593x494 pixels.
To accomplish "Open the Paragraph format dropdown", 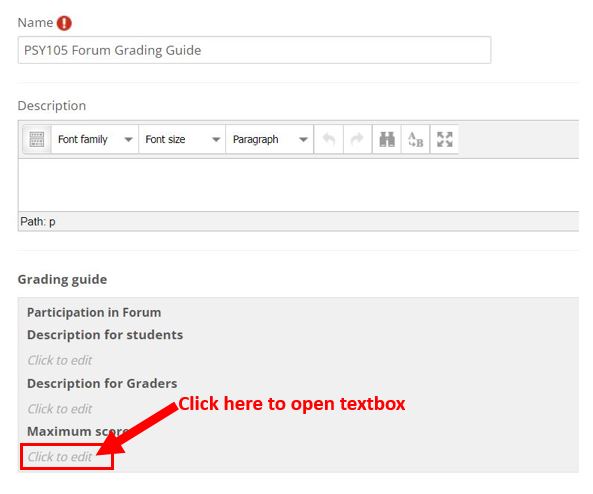I will [x=270, y=140].
